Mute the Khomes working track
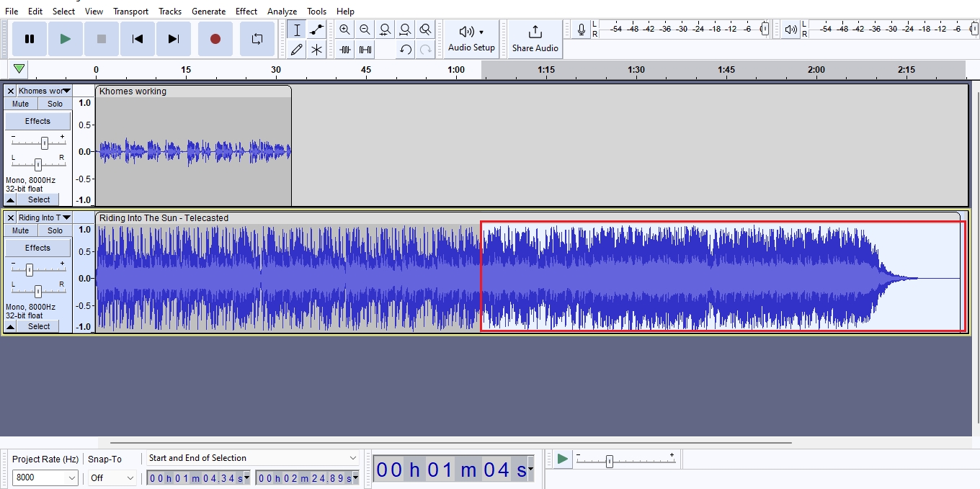The image size is (980, 489). click(x=20, y=104)
